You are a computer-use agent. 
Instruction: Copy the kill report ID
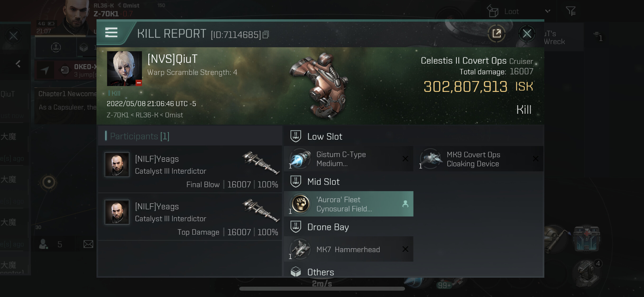pos(266,35)
